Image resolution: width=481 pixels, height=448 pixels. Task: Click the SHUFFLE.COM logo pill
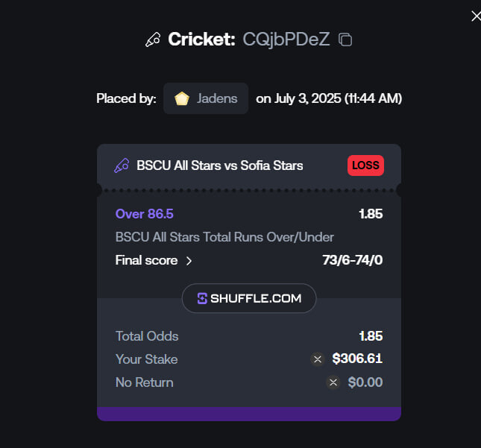coord(249,298)
